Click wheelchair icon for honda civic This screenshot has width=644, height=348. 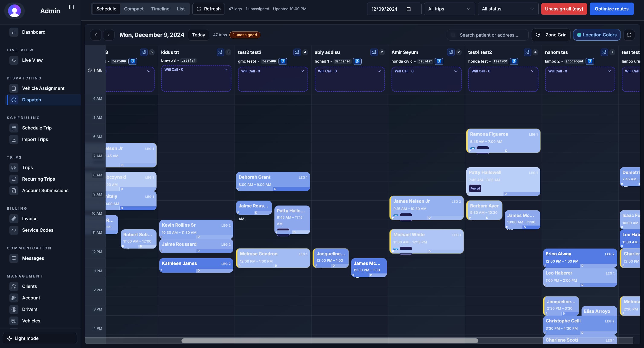click(439, 61)
